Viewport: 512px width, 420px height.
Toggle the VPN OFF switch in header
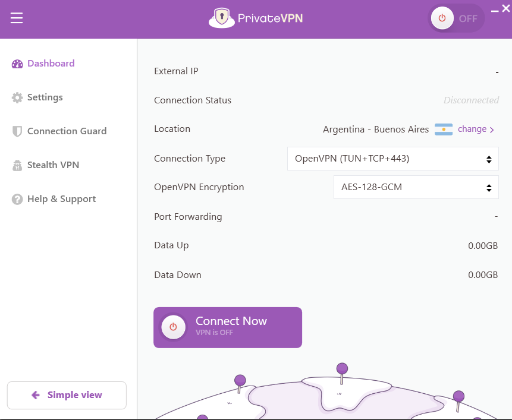(x=456, y=18)
